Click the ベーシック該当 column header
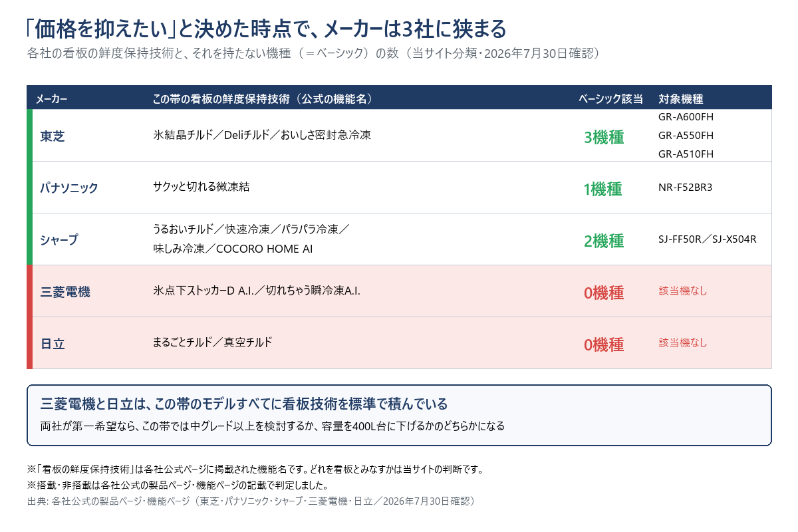The image size is (798, 532). (611, 99)
